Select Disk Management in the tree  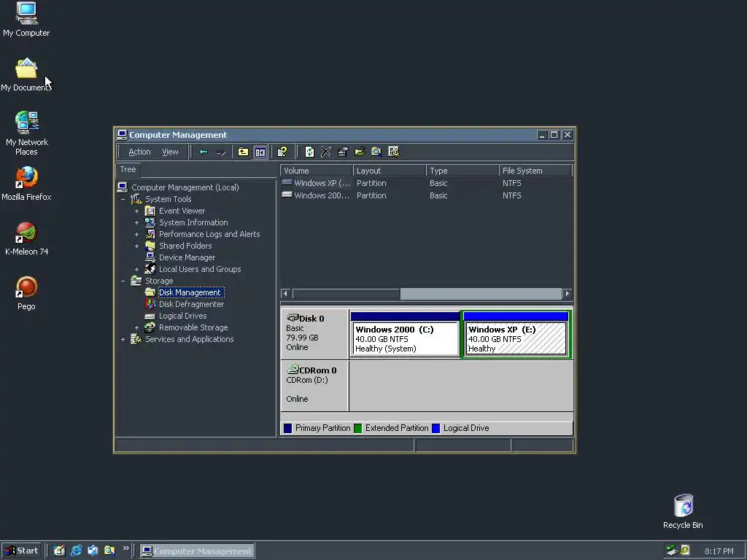point(190,292)
